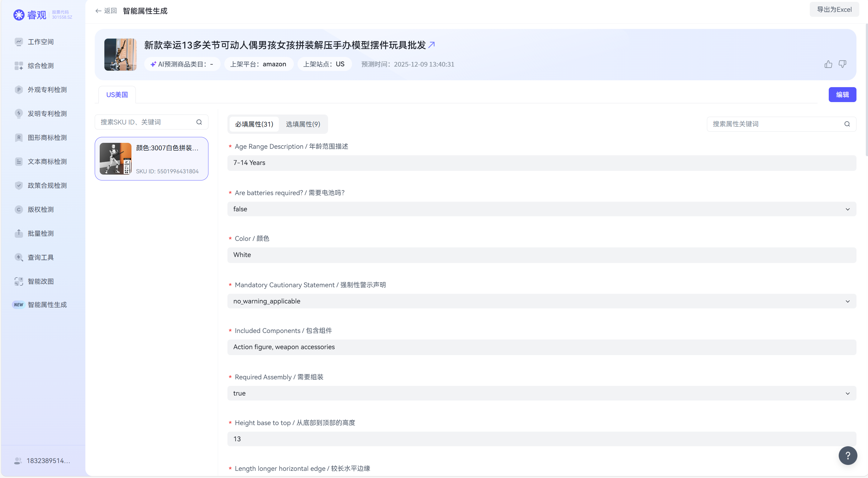
Task: Expand Mandatory Cautionary Statement dropdown
Action: 847,301
